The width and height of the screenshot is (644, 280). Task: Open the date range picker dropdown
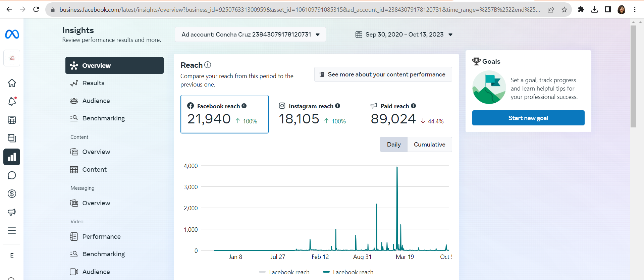pyautogui.click(x=404, y=34)
